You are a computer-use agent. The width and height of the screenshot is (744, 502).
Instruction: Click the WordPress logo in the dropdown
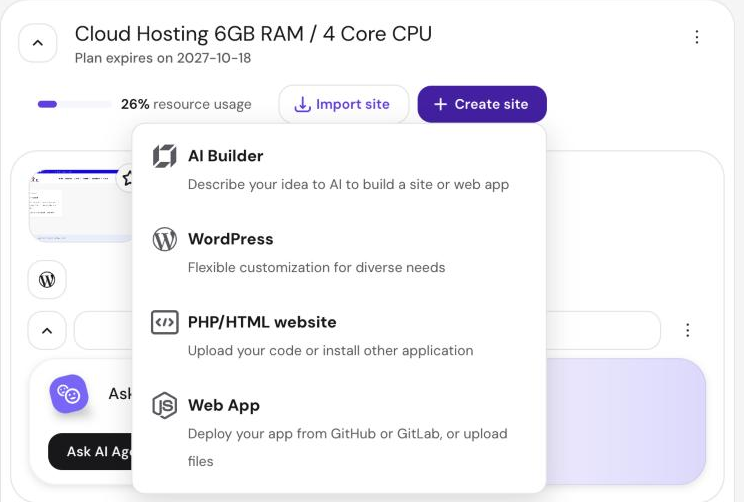click(165, 239)
